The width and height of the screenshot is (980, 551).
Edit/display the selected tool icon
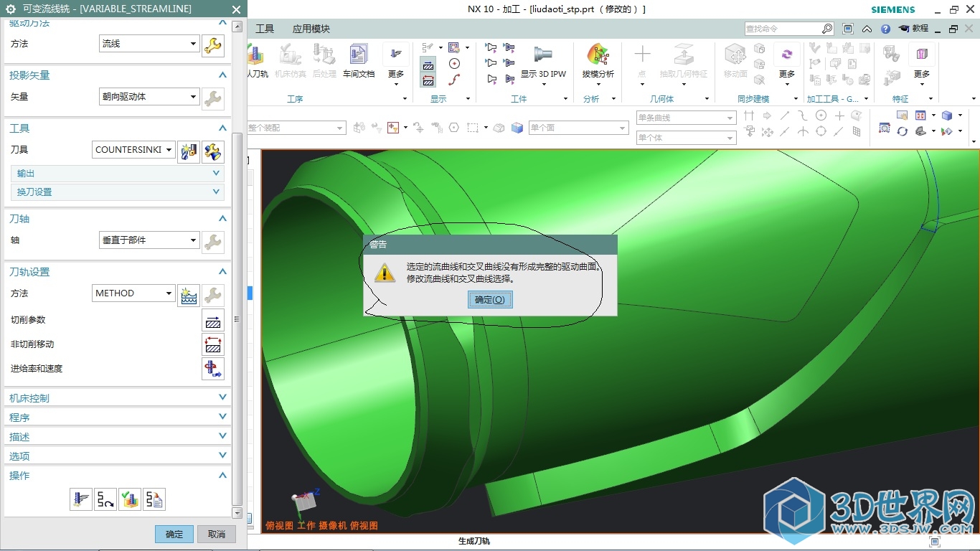pos(213,151)
